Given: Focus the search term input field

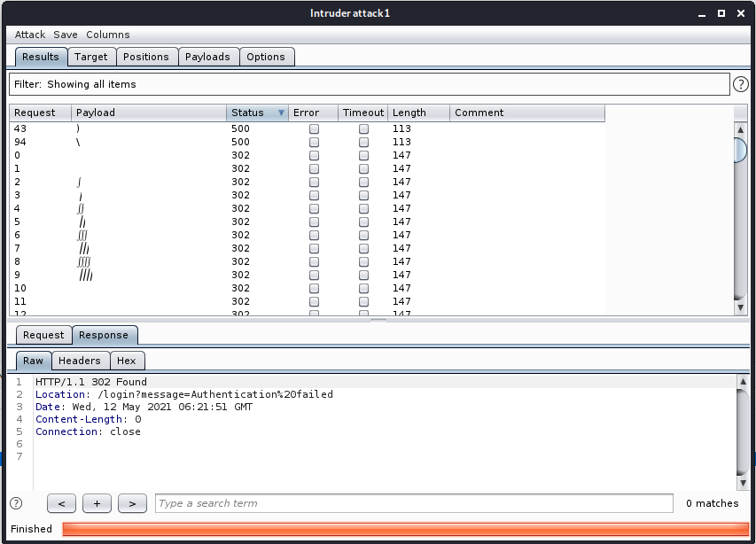Looking at the screenshot, I should [x=413, y=503].
